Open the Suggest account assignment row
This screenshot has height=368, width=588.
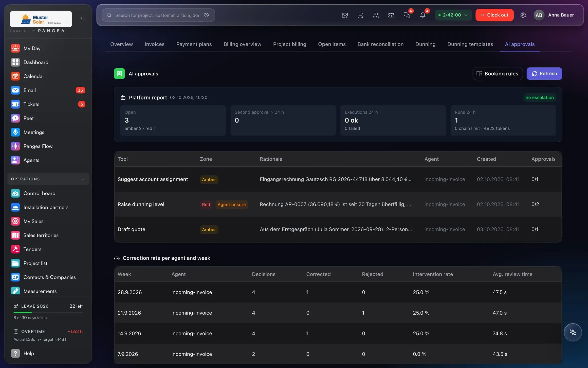[338, 179]
